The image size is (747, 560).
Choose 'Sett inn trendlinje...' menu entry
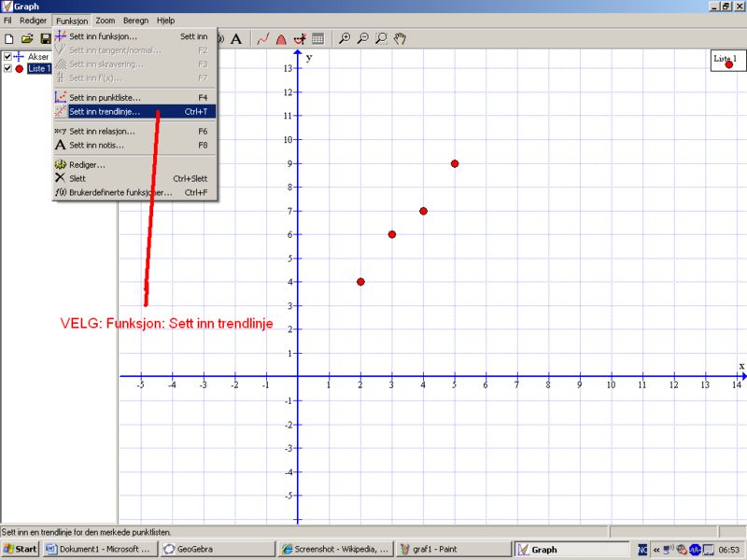105,111
